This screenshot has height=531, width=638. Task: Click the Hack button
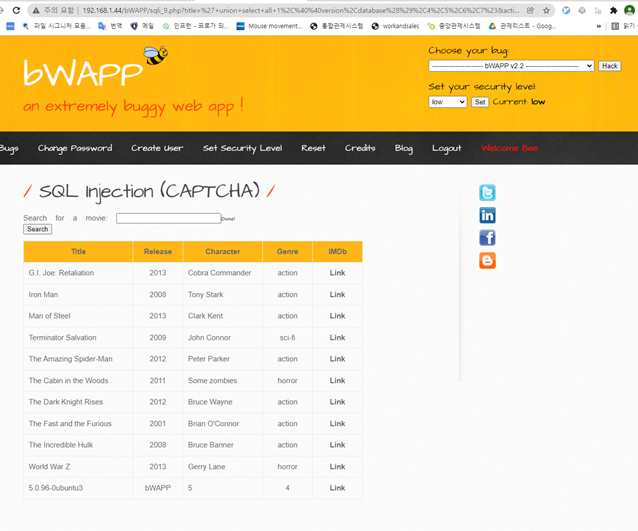click(x=610, y=66)
